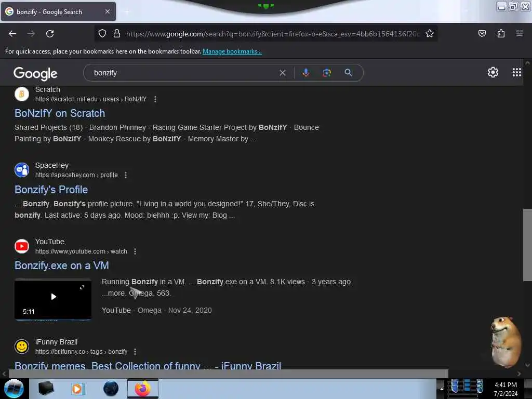Open Firefox taskbar icon
Viewport: 532px width, 399px height.
(x=143, y=389)
